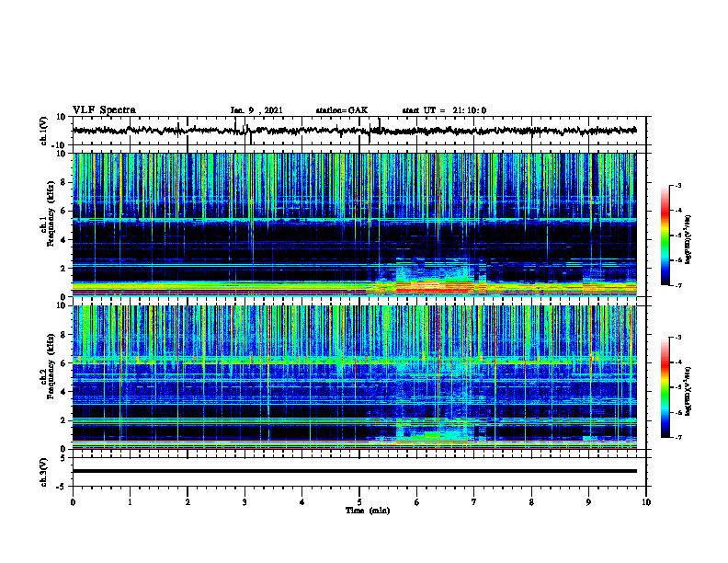Click the time axis tick label '1'
The width and height of the screenshot is (728, 563).
130,502
